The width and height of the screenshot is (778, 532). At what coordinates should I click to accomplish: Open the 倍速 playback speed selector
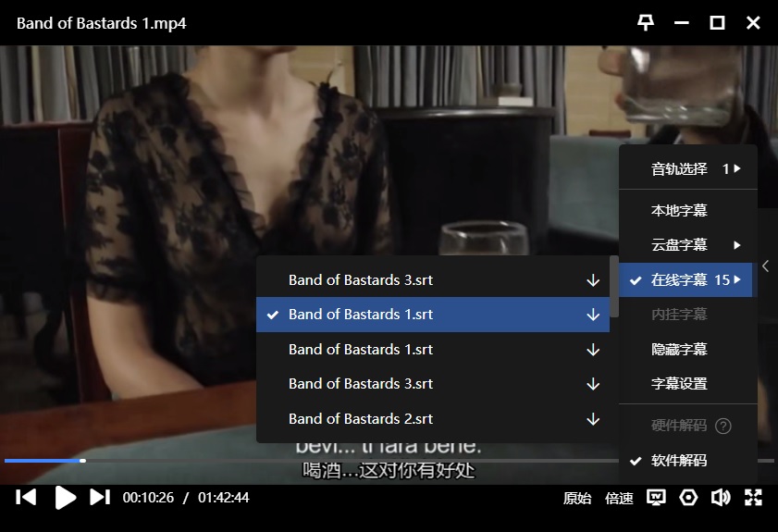coord(619,499)
